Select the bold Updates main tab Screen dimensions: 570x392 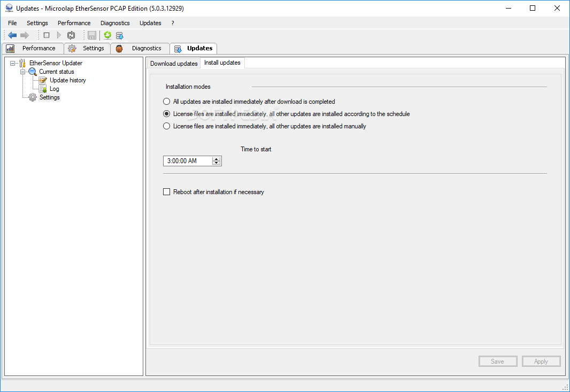194,48
